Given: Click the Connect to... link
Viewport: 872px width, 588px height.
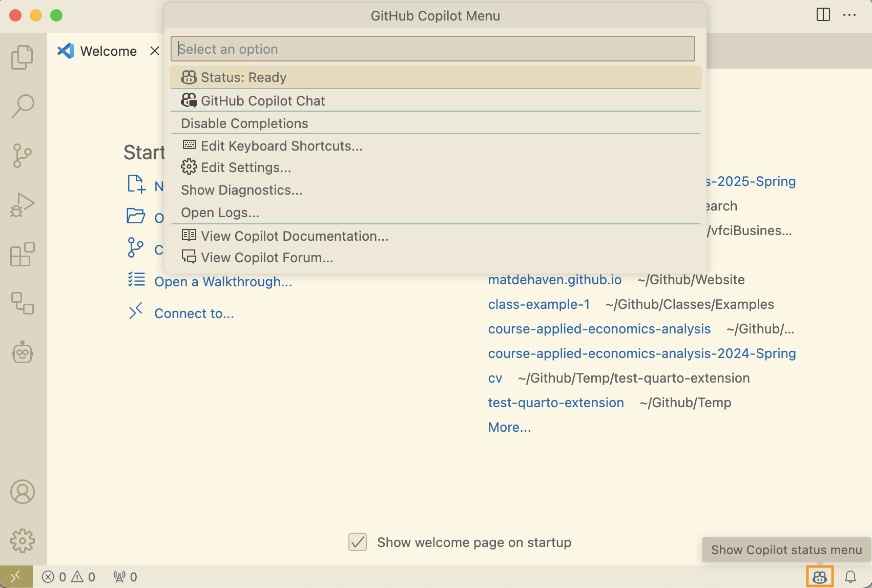Looking at the screenshot, I should tap(194, 313).
